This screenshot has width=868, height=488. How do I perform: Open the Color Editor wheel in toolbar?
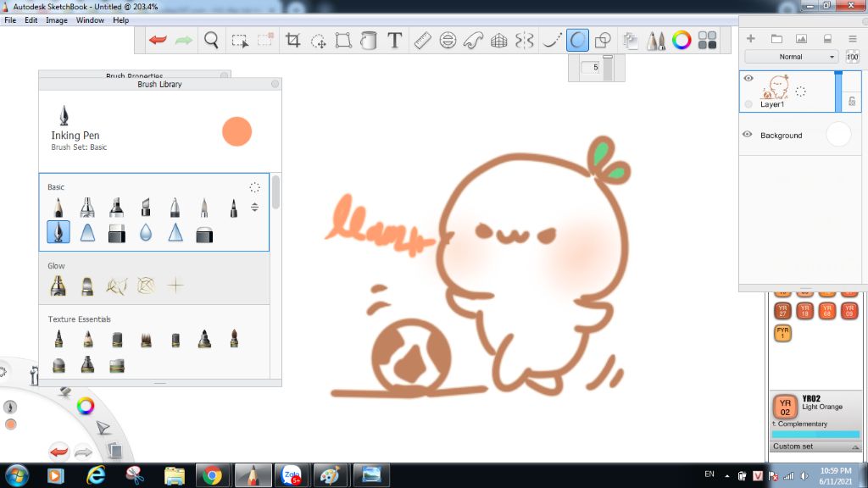tap(682, 40)
